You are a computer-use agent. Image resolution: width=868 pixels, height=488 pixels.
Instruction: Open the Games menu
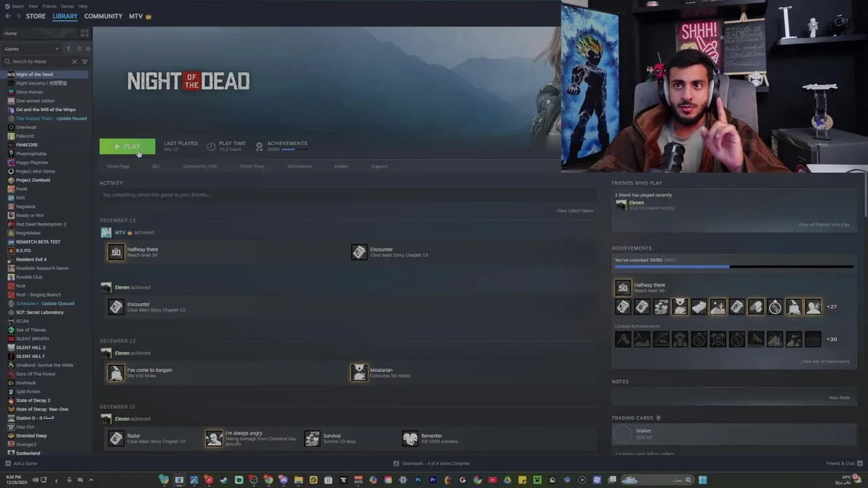[67, 6]
